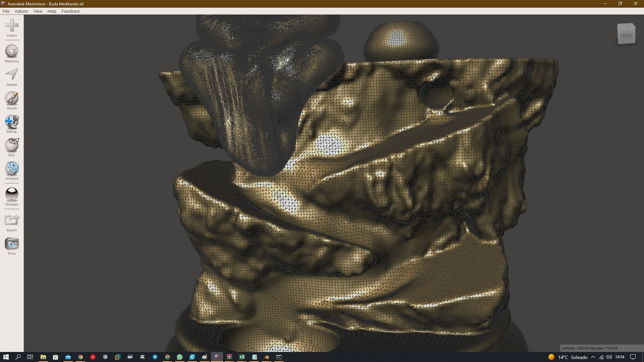Open Blender from the taskbar

tap(266, 357)
